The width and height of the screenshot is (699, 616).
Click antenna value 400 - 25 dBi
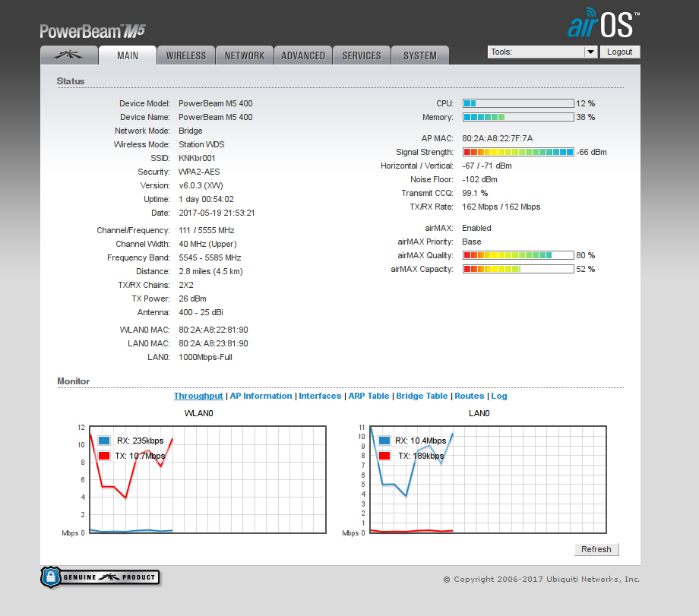[201, 312]
